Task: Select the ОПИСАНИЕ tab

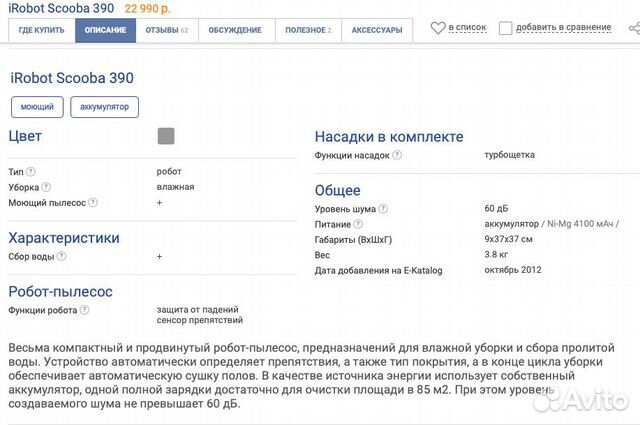Action: [x=105, y=30]
